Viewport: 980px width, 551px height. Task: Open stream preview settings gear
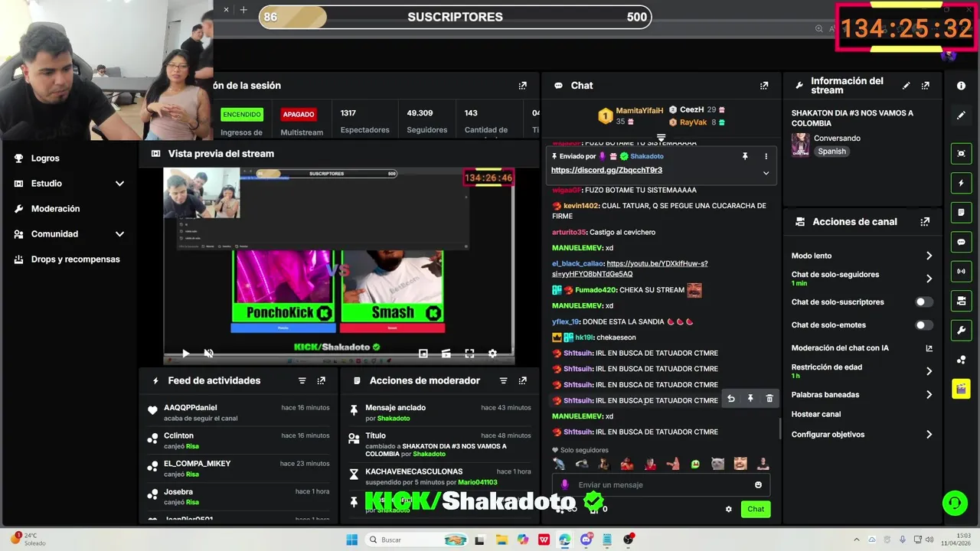tap(492, 354)
